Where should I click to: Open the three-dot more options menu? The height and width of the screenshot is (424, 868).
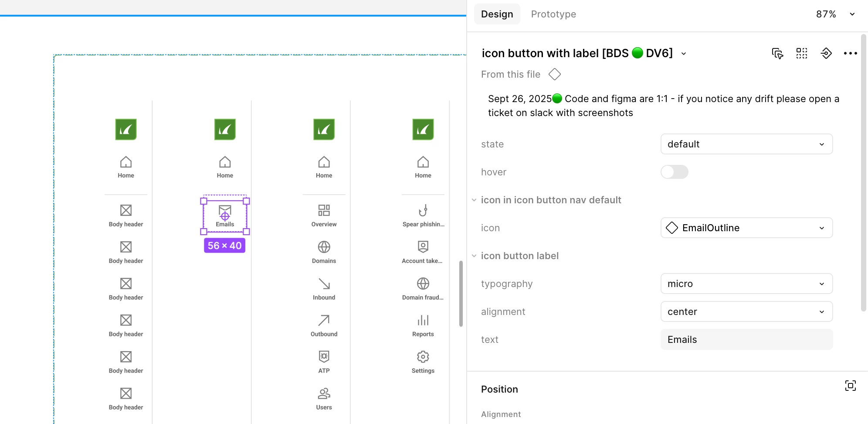850,53
